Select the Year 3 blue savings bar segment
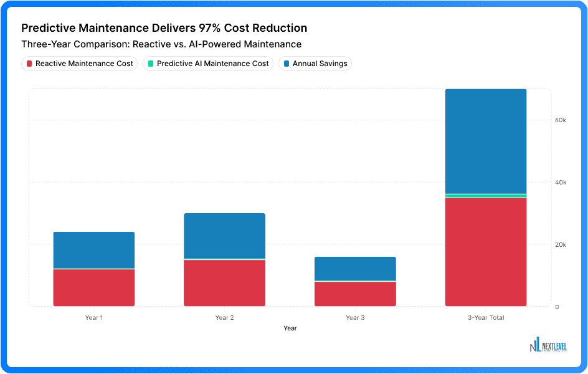Screen dimensions: 588x374 pos(355,268)
